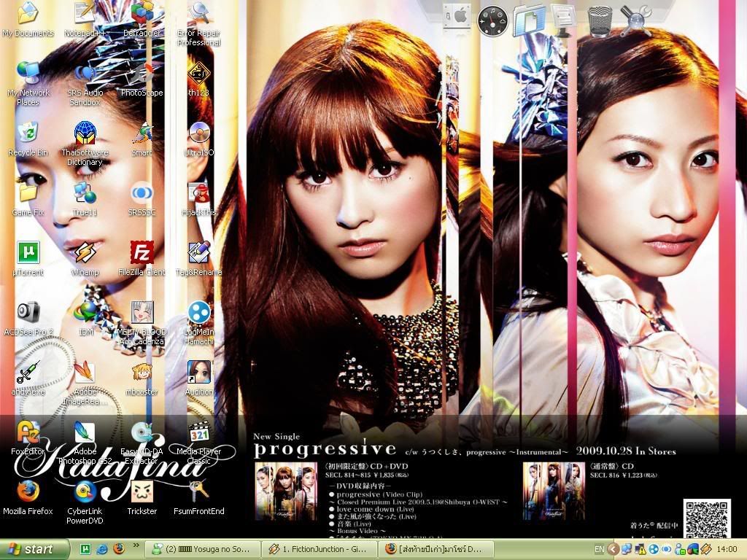747x560 pixels.
Task: Open the magnifier-and-wrench utilities dock icon
Action: coord(636,20)
